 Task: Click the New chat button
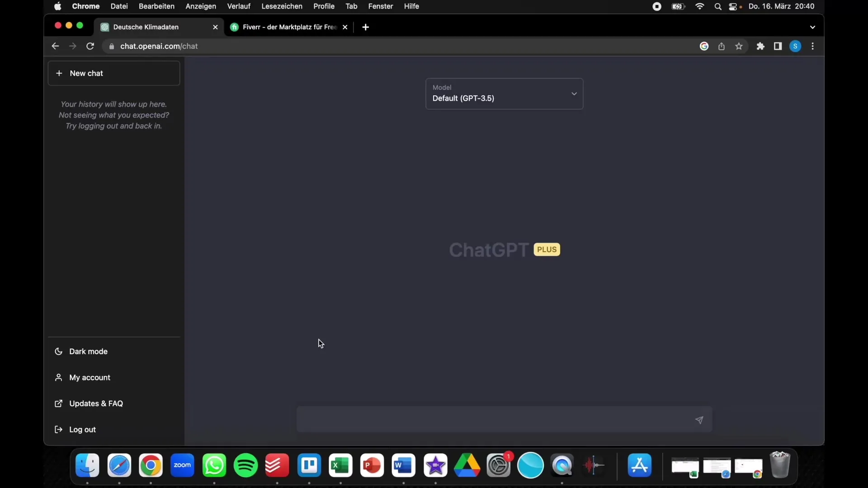tap(113, 73)
